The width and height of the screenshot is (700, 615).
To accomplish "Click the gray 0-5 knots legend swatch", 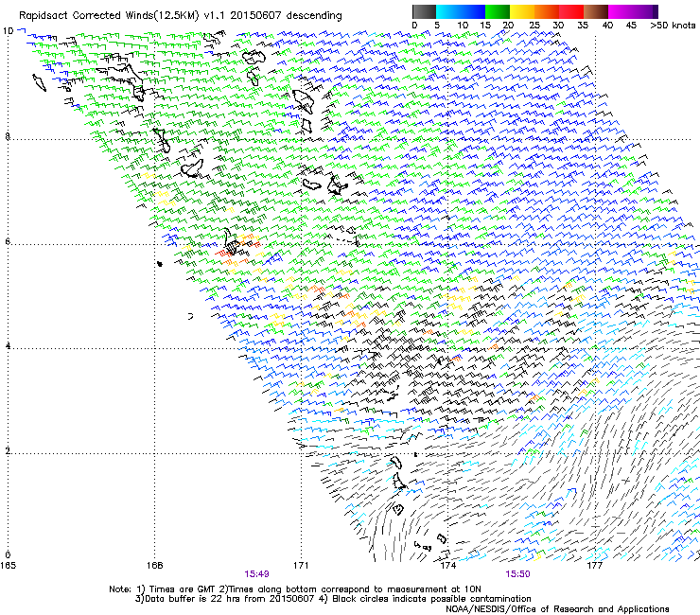I will pyautogui.click(x=424, y=11).
